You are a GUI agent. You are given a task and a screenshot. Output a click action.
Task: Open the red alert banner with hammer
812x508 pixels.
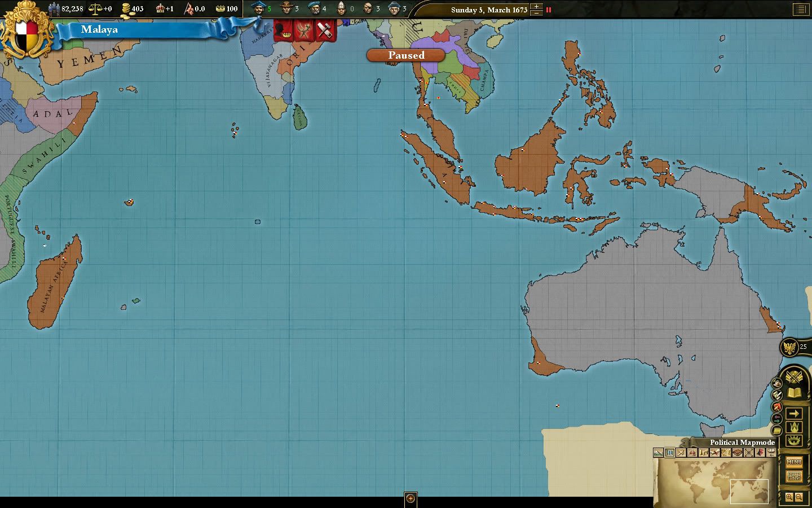pos(325,30)
